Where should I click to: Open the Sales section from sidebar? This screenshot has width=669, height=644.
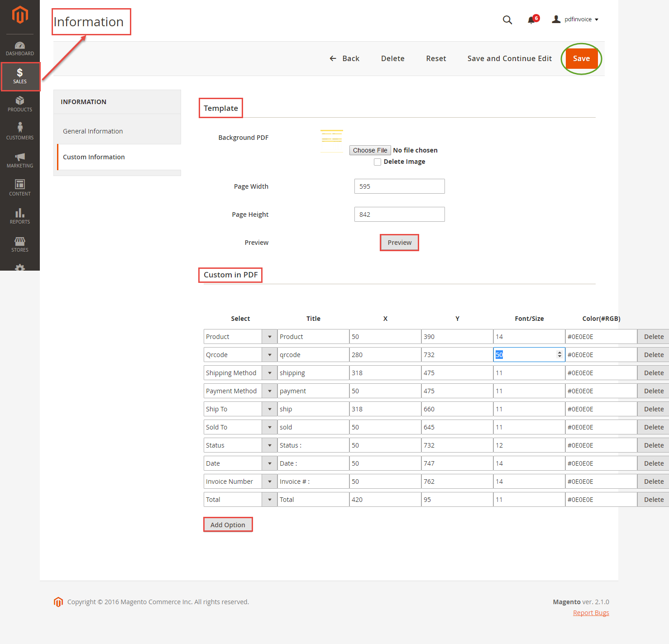point(19,76)
